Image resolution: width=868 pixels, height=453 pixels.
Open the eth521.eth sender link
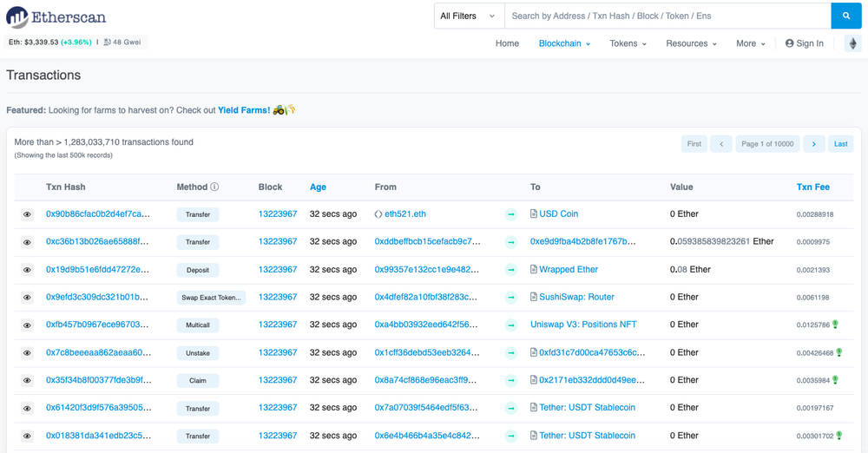405,213
